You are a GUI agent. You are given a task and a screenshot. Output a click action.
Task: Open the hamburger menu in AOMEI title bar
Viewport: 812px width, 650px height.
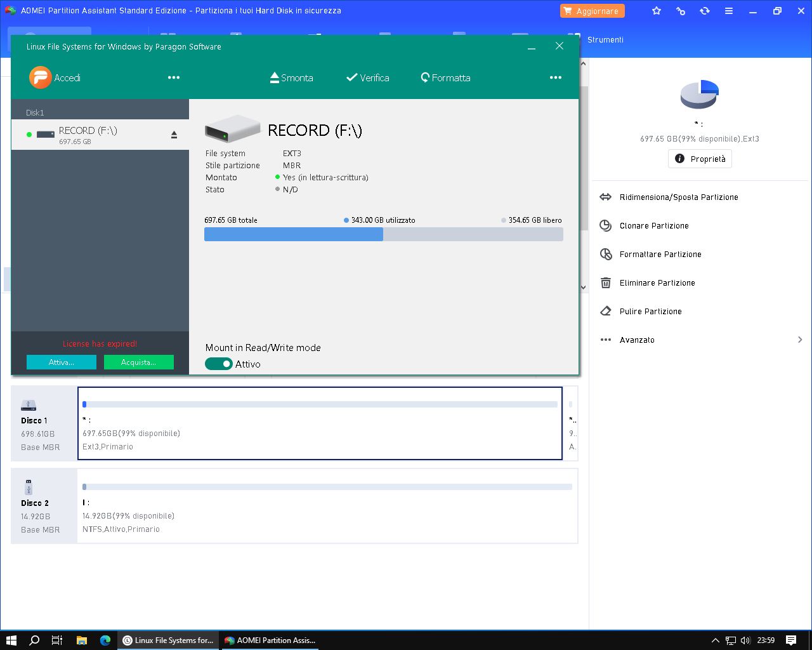729,11
